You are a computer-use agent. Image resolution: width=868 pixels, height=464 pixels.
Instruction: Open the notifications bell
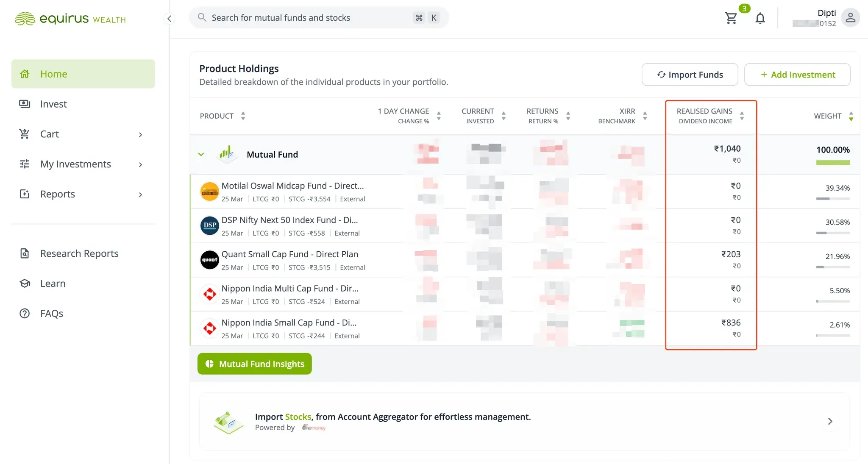(760, 18)
